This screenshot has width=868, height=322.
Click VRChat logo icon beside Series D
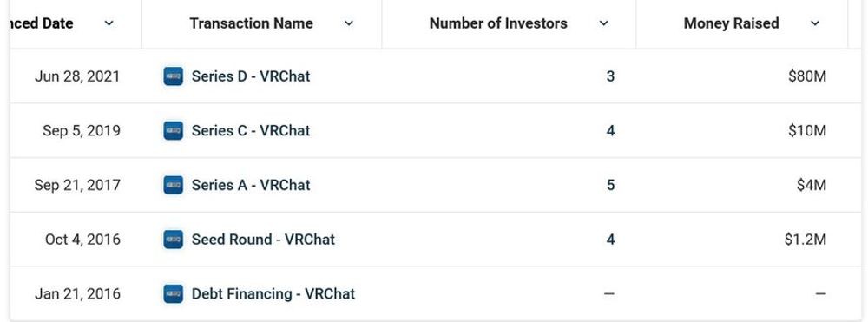174,76
